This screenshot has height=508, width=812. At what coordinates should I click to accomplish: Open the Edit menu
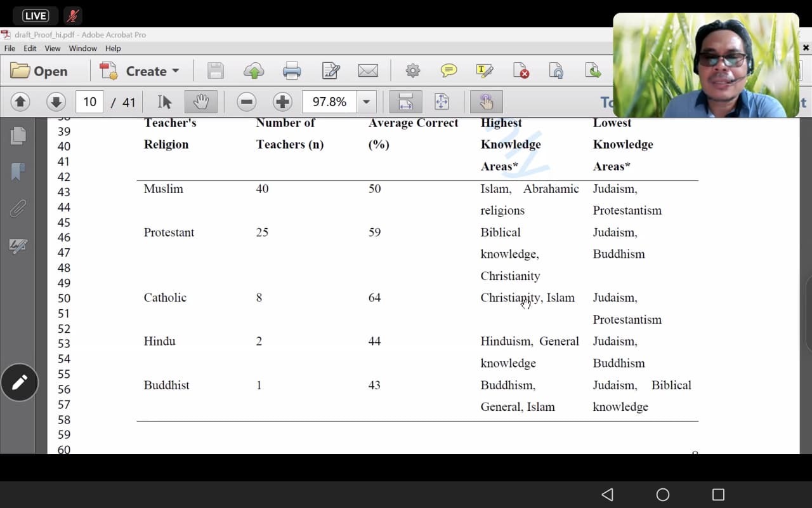[x=30, y=48]
